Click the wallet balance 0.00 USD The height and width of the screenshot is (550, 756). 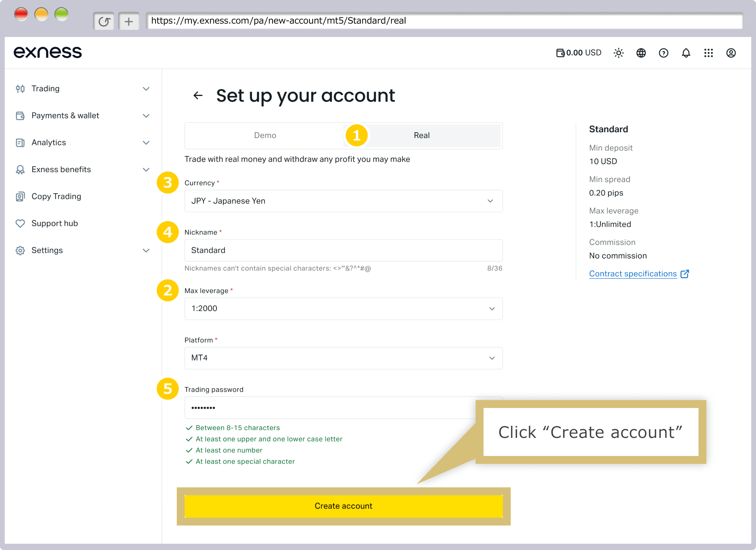[579, 53]
